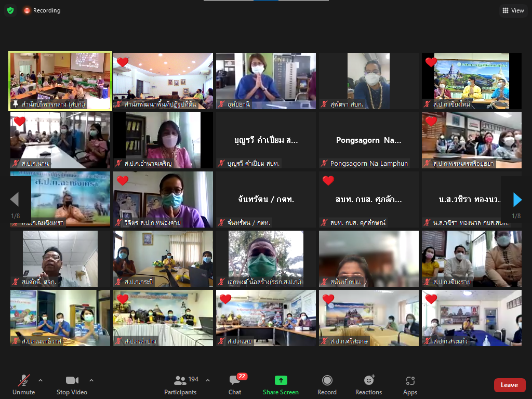This screenshot has width=532, height=399.
Task: Select the สุพัตรา สบก. participant video
Action: click(369, 81)
